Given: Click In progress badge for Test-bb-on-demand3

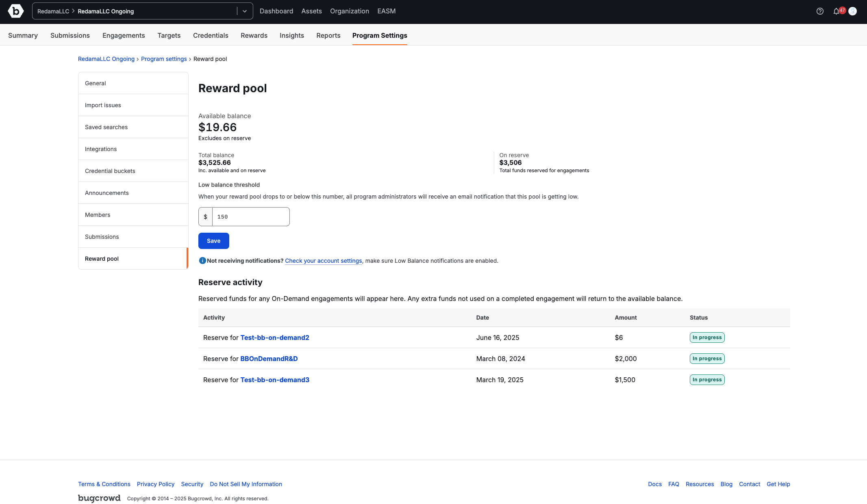Looking at the screenshot, I should (707, 380).
